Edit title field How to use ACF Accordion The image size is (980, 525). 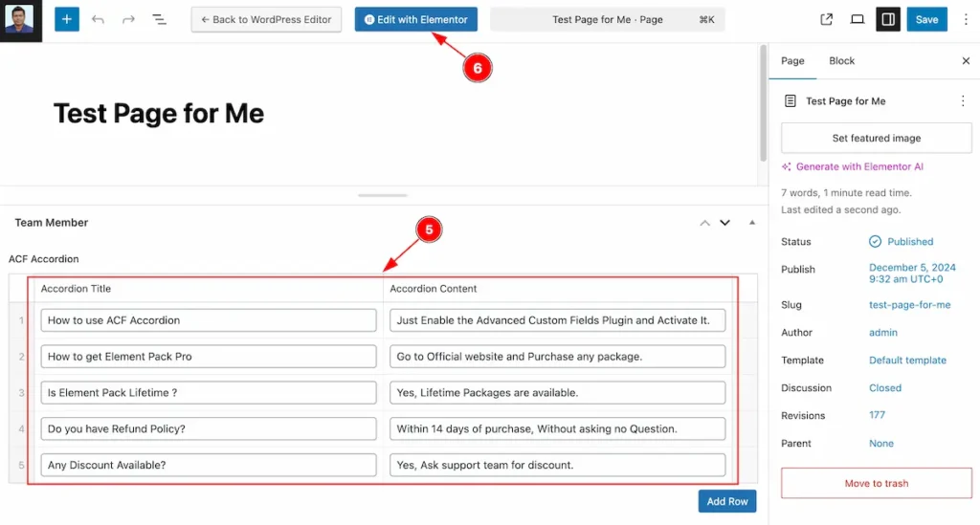(x=208, y=320)
